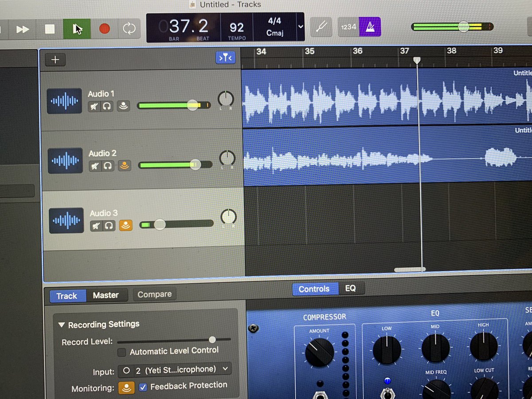The height and width of the screenshot is (399, 532).
Task: Click the Audio 2 pan knob
Action: coord(227,158)
